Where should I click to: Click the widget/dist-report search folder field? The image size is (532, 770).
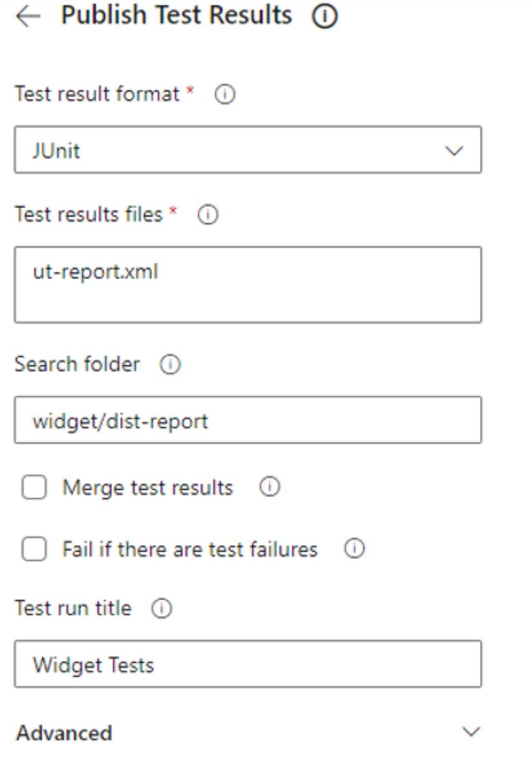click(248, 420)
